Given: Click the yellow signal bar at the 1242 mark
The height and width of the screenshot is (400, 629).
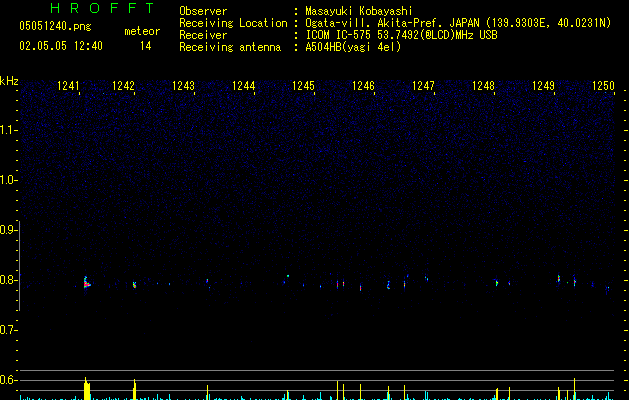Looking at the screenshot, I should point(135,390).
